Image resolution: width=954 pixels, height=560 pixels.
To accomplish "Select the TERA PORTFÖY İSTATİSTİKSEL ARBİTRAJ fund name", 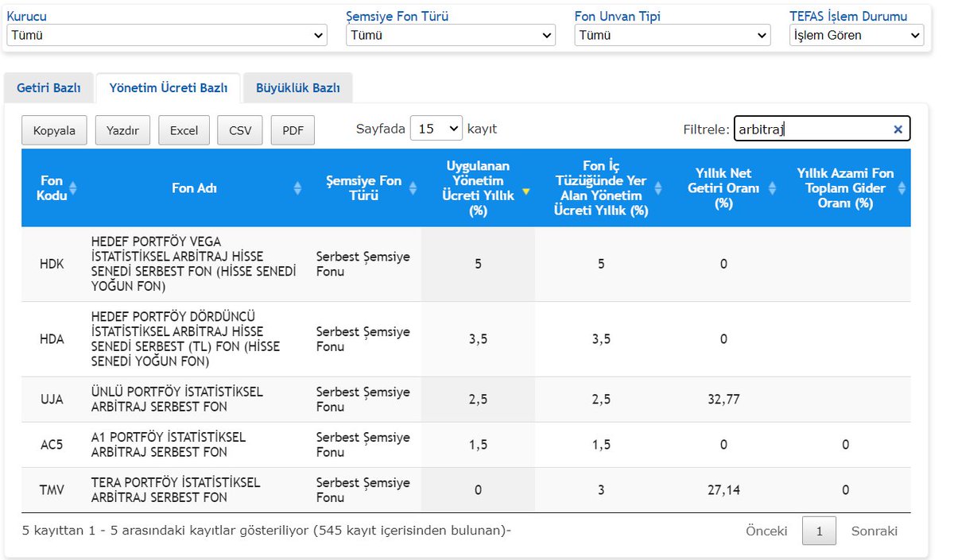I will (x=176, y=490).
